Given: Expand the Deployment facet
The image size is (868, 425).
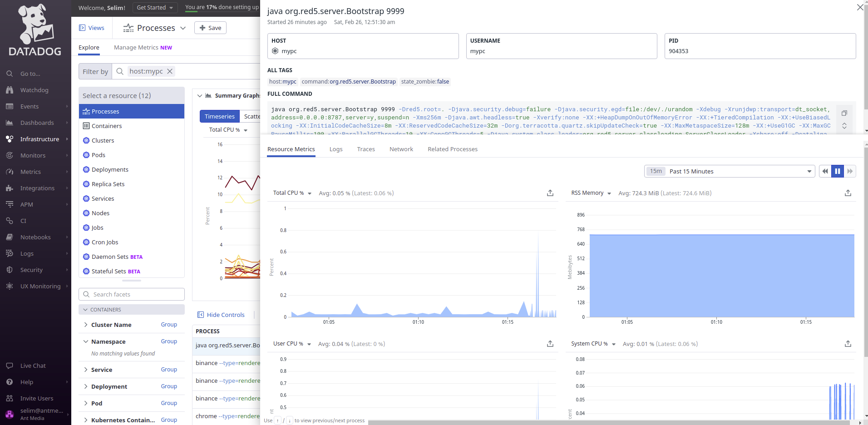Looking at the screenshot, I should (x=86, y=386).
